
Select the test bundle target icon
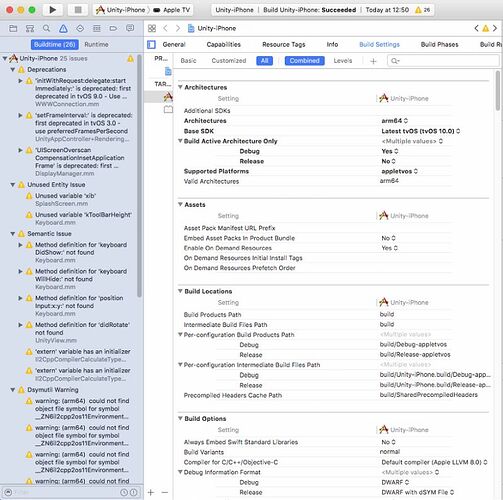click(x=168, y=109)
